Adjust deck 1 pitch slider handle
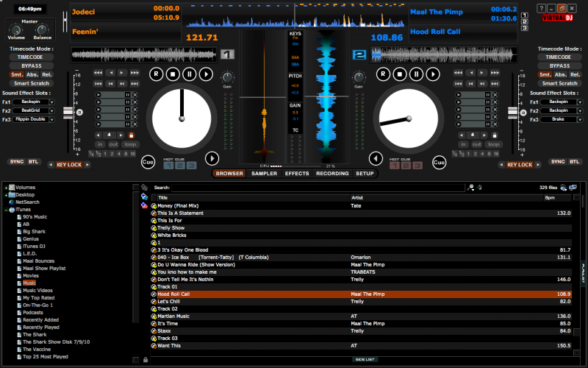The image size is (588, 368). (68, 113)
